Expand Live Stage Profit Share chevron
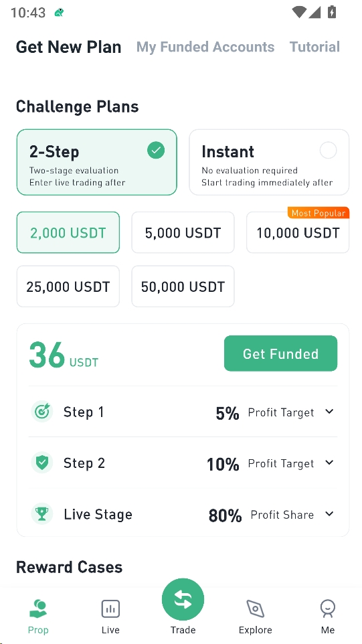The height and width of the screenshot is (644, 362). [x=329, y=514]
